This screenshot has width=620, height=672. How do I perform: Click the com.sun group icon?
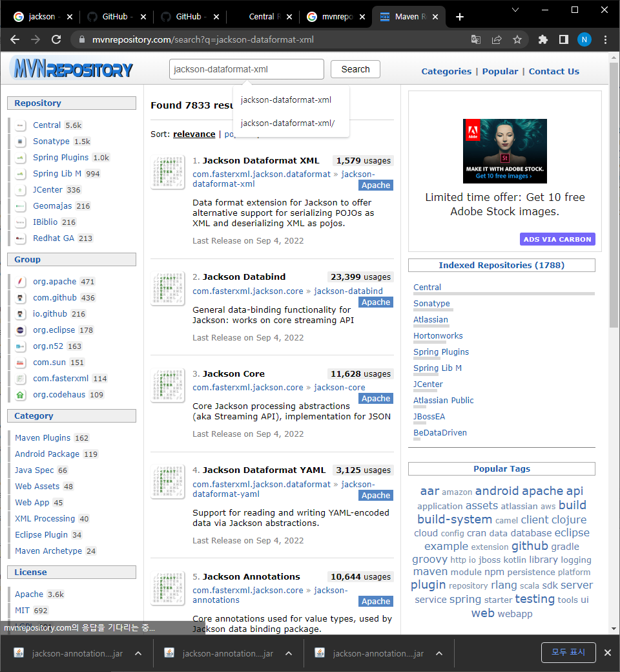pyautogui.click(x=20, y=362)
